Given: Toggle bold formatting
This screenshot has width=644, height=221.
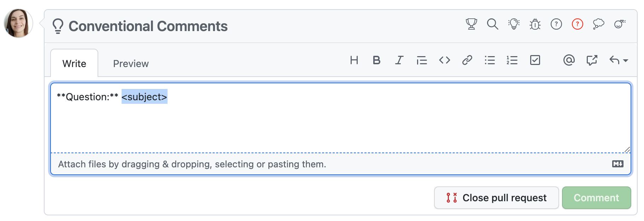Looking at the screenshot, I should coord(377,60).
